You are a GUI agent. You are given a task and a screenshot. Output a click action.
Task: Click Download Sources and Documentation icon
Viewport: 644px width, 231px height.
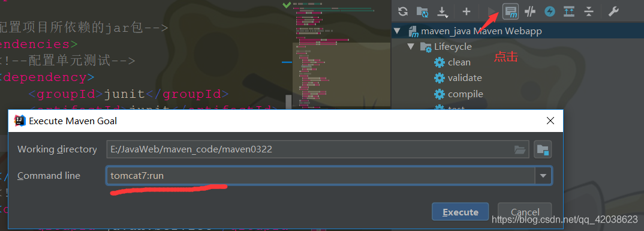(x=443, y=12)
